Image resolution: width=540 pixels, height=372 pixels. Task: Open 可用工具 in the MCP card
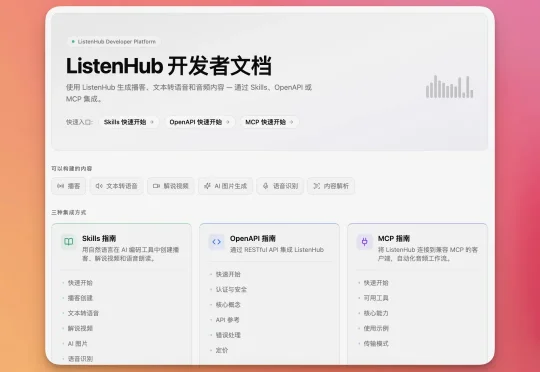[x=376, y=298]
